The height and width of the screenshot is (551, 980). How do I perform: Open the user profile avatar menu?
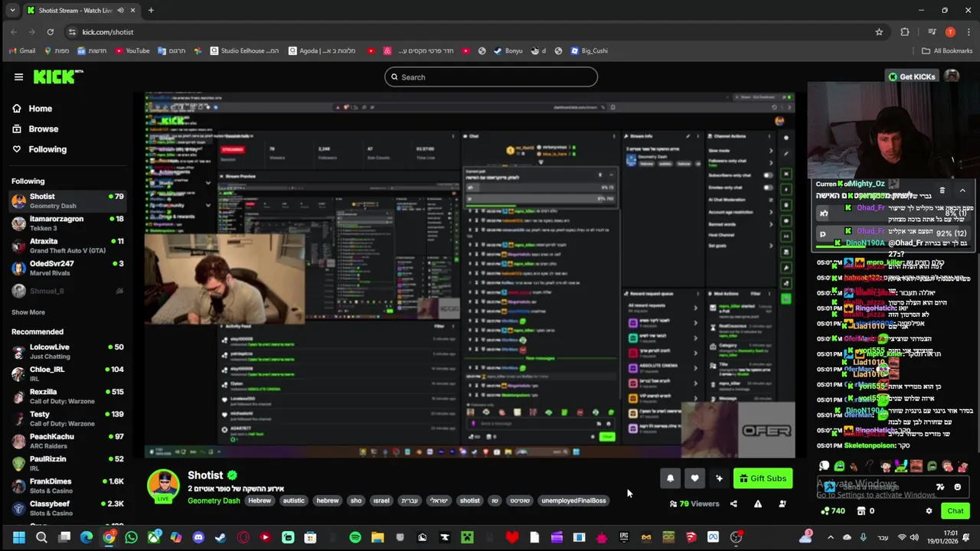click(x=952, y=77)
